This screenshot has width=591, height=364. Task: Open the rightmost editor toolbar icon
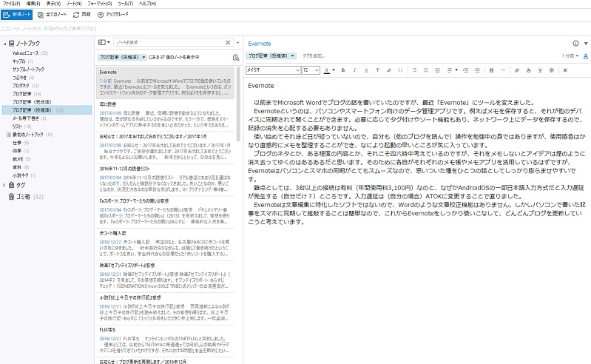click(x=565, y=70)
